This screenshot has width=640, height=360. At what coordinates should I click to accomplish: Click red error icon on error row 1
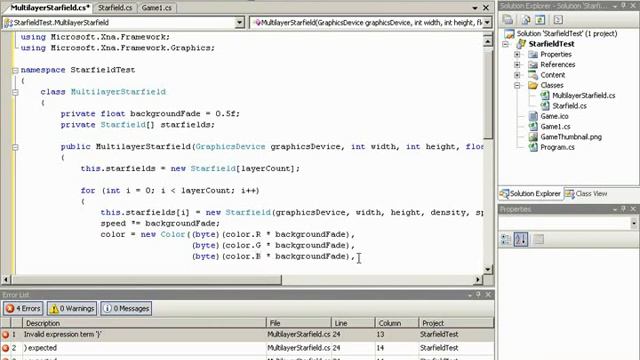click(5, 334)
